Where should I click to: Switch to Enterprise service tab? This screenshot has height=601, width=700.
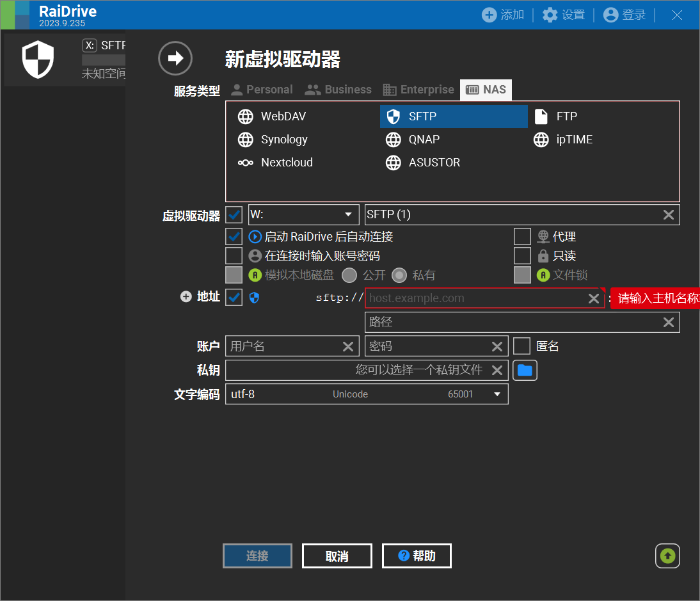(418, 90)
